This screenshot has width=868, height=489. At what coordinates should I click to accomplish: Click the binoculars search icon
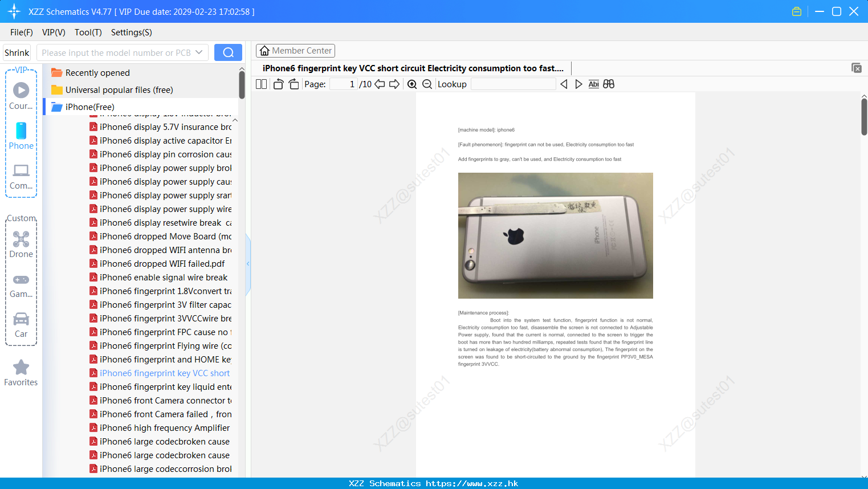click(609, 84)
